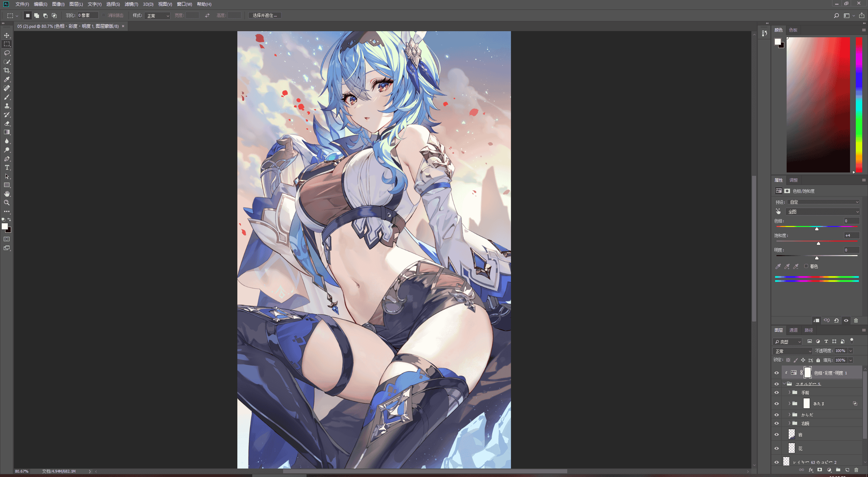Click the add layer style fx icon
868x477 pixels.
(x=811, y=470)
